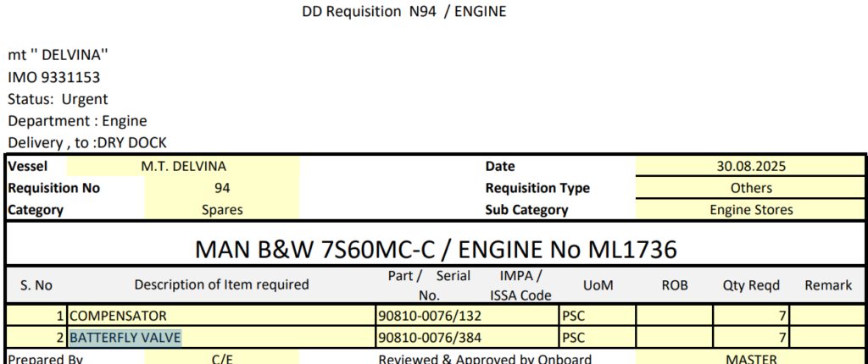Select the Remark column header
The image size is (868, 364).
[827, 285]
